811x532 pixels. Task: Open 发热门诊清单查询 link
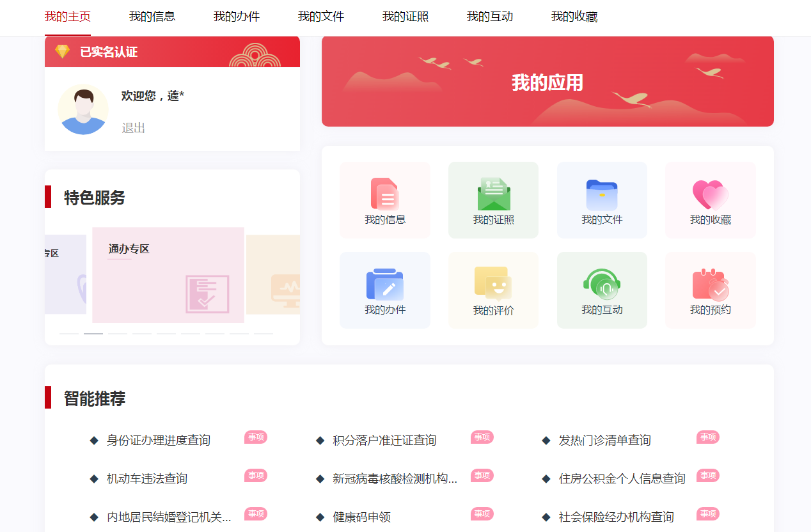[x=605, y=441]
